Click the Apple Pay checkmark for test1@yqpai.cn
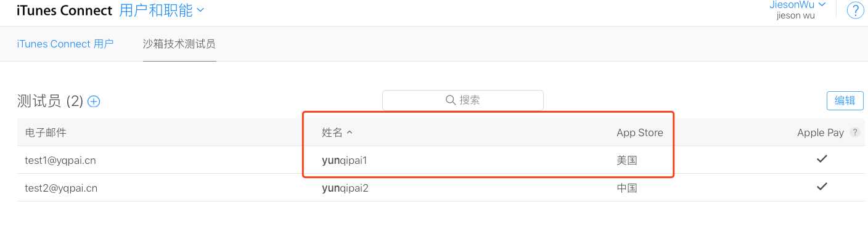868x244 pixels. (x=821, y=159)
